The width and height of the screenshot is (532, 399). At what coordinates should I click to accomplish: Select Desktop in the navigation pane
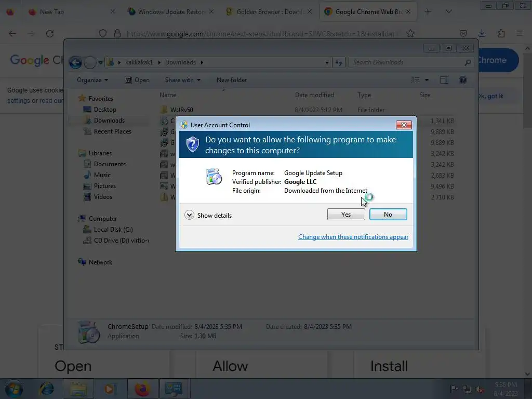coord(105,110)
